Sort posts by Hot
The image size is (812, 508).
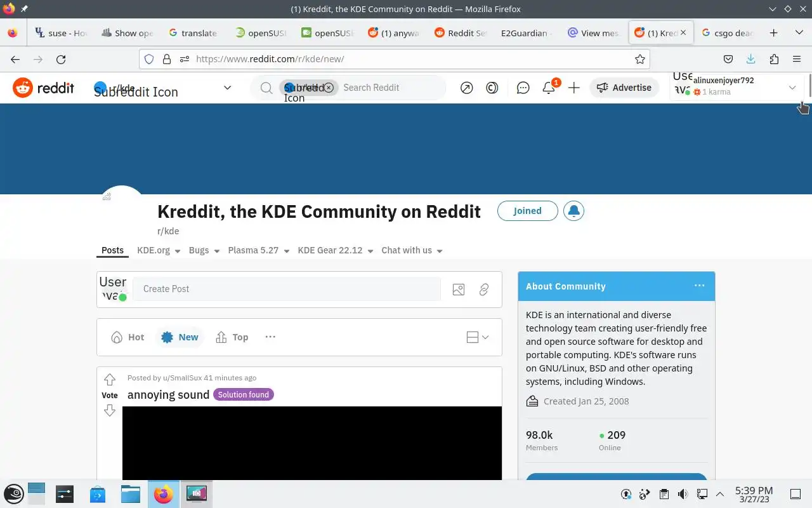pos(128,337)
